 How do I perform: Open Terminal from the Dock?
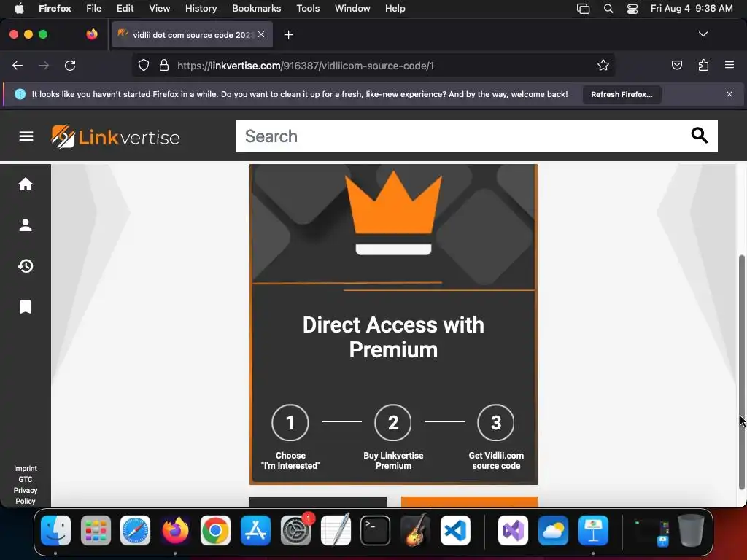click(376, 531)
